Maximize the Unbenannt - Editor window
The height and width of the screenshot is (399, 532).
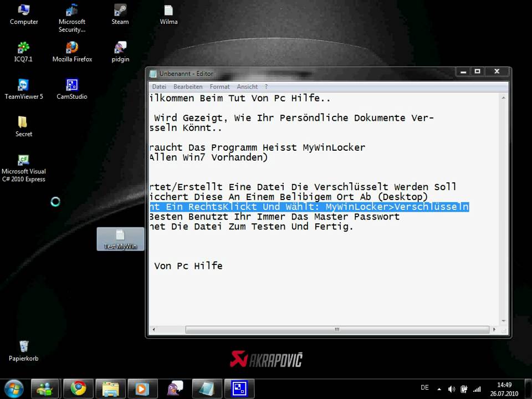[478, 71]
